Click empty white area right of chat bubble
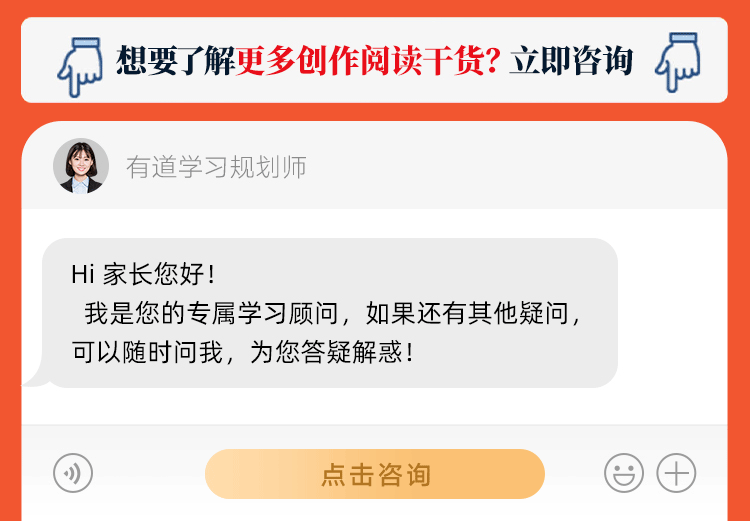 672,313
